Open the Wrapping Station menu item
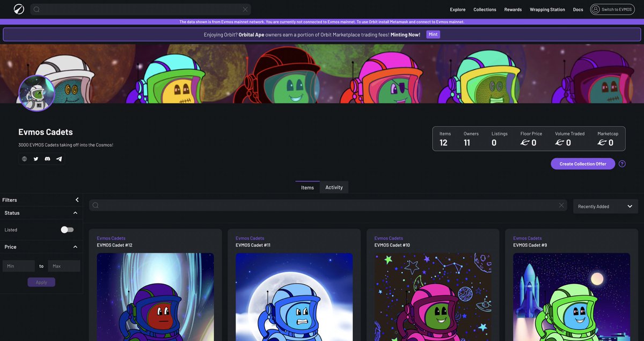Image resolution: width=644 pixels, height=341 pixels. (547, 9)
